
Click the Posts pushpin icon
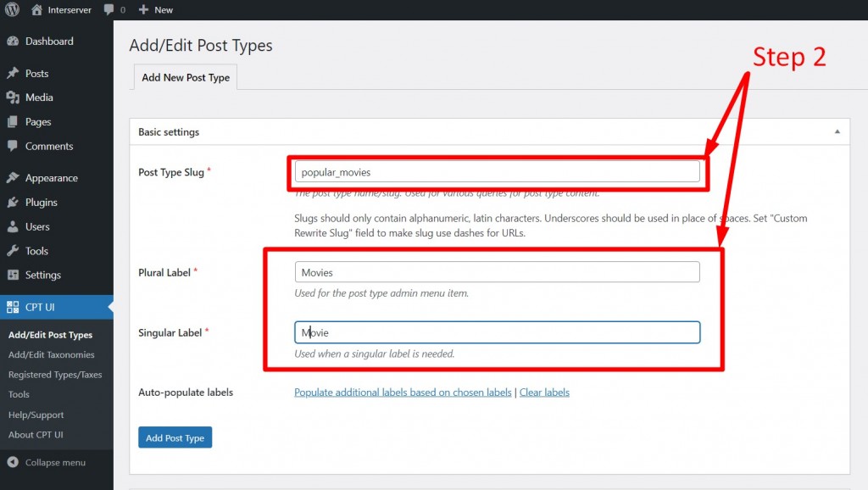(x=13, y=73)
